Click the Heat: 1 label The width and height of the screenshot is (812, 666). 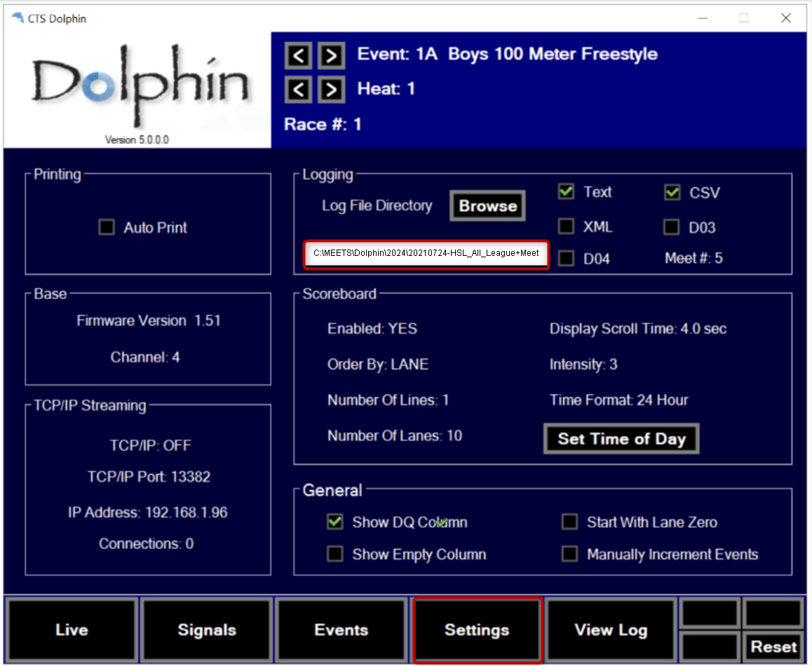386,88
